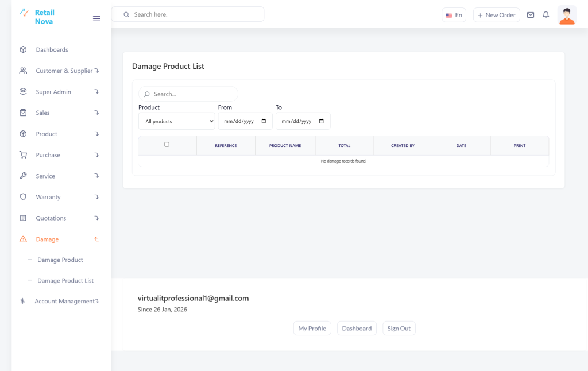Select Damage Product List in sidebar

click(65, 281)
